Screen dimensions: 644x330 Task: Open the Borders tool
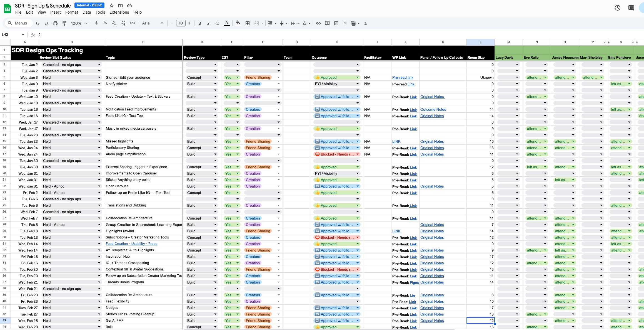[248, 23]
